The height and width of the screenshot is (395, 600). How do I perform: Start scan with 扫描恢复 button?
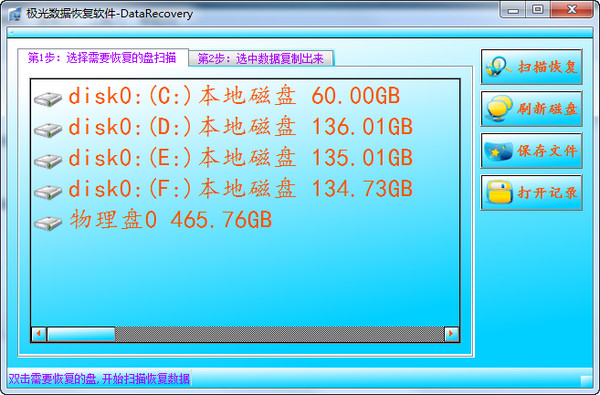pyautogui.click(x=532, y=67)
